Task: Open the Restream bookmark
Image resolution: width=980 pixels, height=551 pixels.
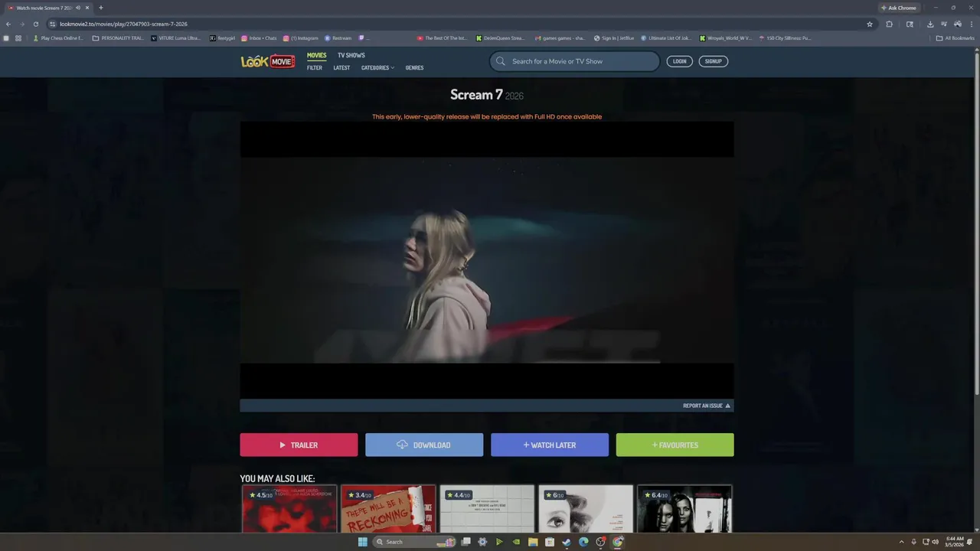Action: (x=338, y=37)
